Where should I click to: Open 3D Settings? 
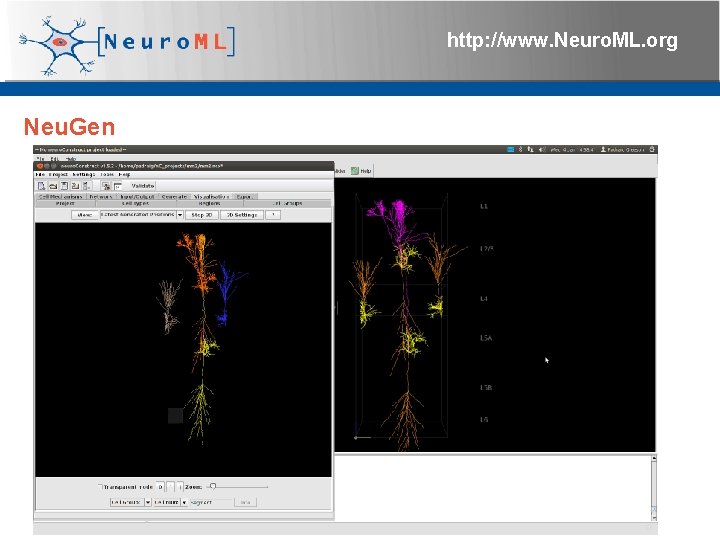[x=242, y=215]
